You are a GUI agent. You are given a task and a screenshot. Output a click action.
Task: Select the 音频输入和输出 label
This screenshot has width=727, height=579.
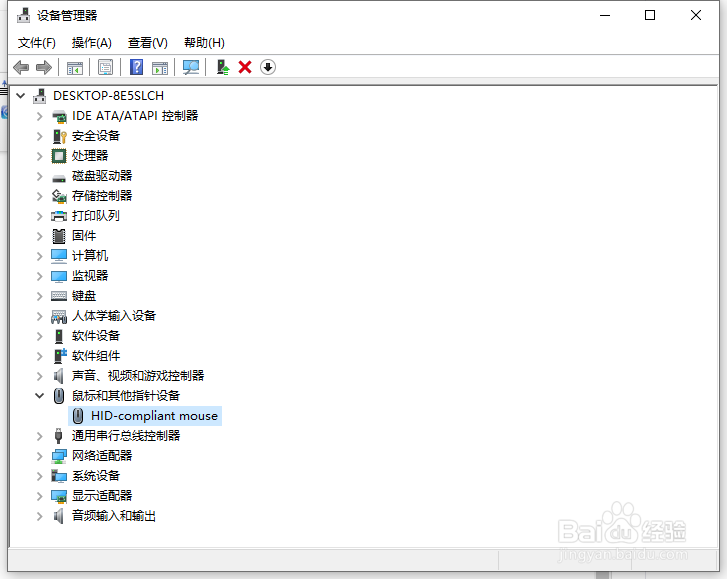point(114,516)
